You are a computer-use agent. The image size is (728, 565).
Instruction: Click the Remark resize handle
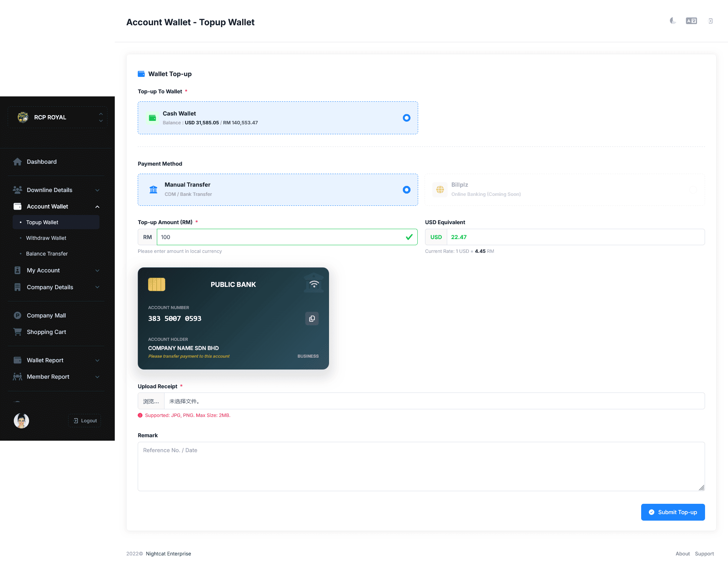point(701,487)
